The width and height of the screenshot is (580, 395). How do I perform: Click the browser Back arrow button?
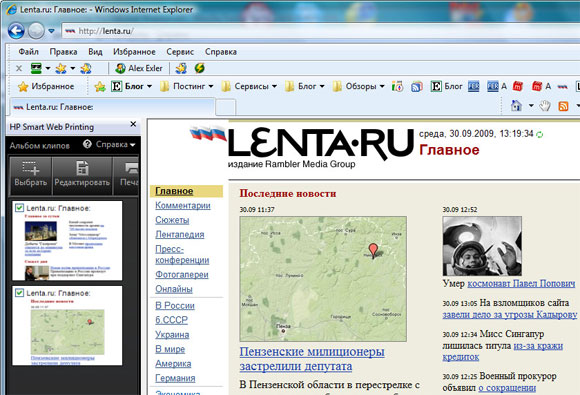click(x=16, y=31)
